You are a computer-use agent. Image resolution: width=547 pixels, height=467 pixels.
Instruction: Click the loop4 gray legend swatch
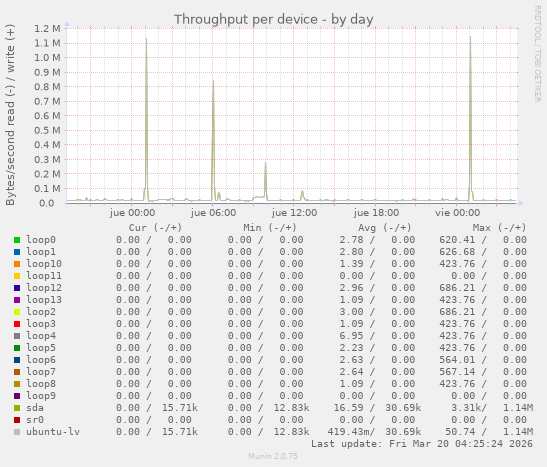point(17,336)
